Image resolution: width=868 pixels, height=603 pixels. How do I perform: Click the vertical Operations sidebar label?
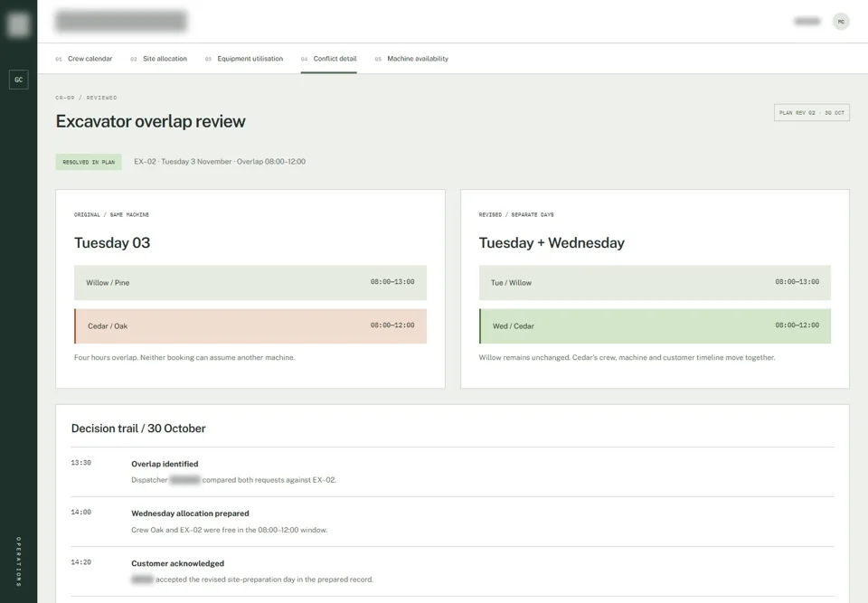coord(19,561)
